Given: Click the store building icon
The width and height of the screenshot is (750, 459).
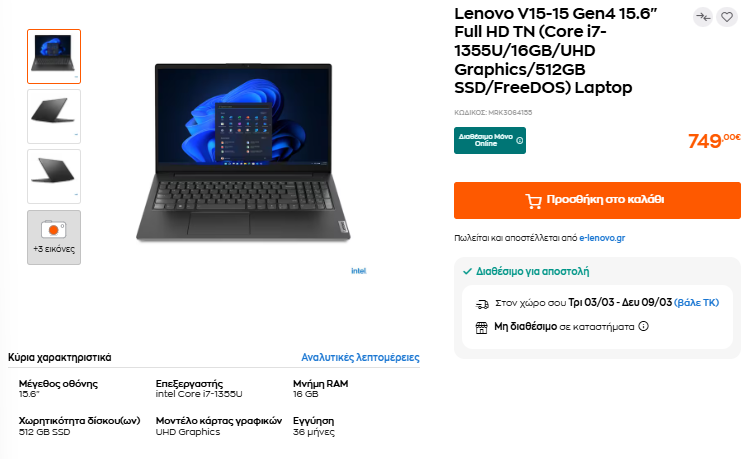Looking at the screenshot, I should pyautogui.click(x=481, y=328).
